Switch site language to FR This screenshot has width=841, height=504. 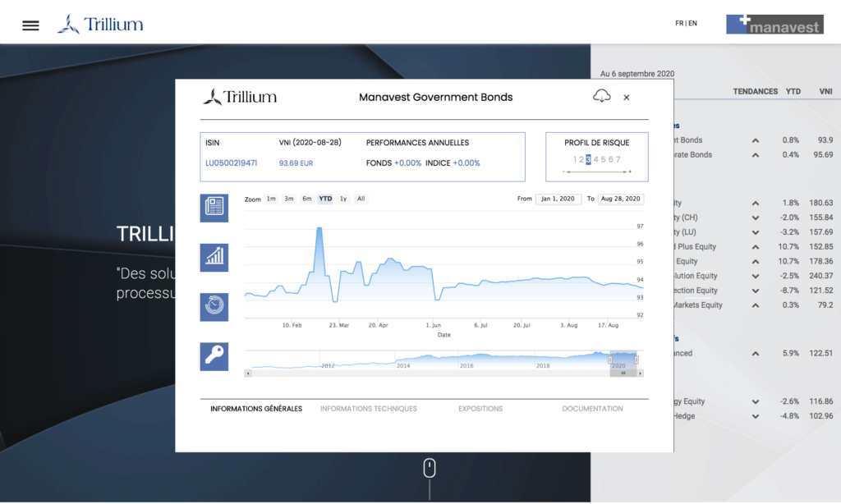pos(679,23)
